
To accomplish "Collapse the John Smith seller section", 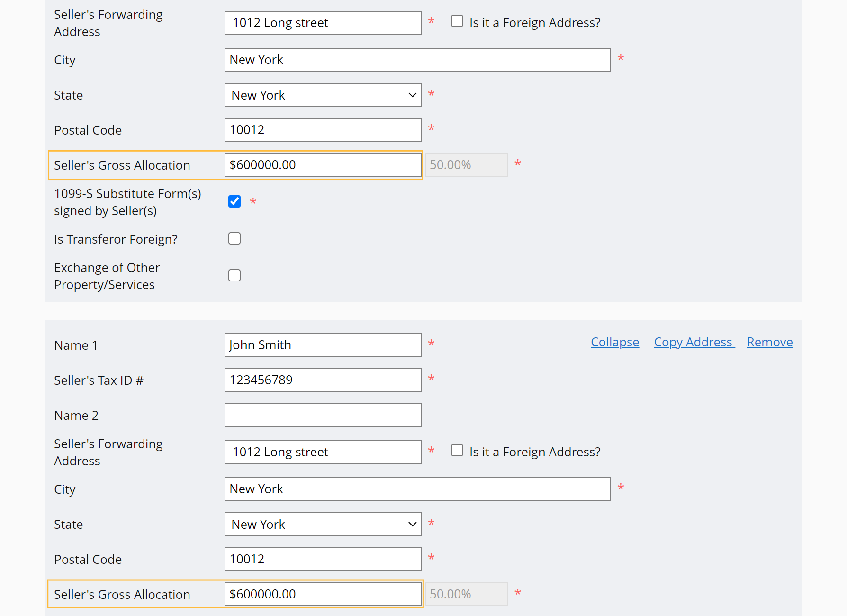I will (x=614, y=342).
